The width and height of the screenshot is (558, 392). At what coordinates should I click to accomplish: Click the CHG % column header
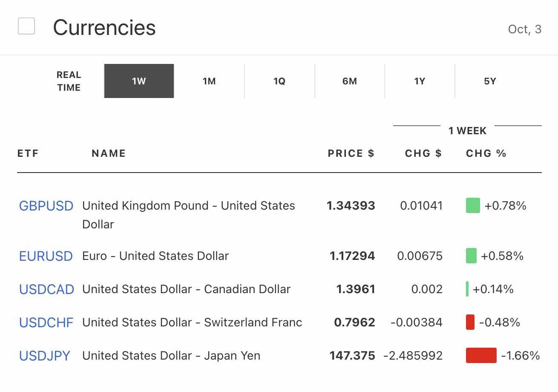coord(486,153)
